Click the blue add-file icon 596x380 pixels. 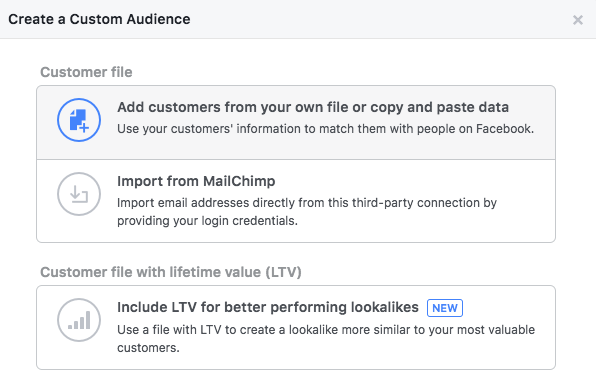click(x=79, y=120)
